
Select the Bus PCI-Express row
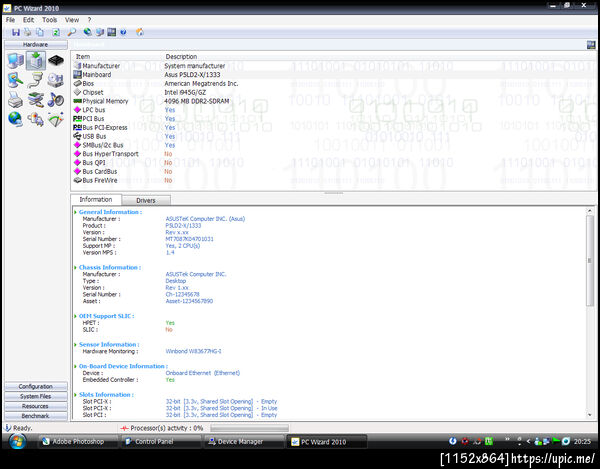coord(333,127)
